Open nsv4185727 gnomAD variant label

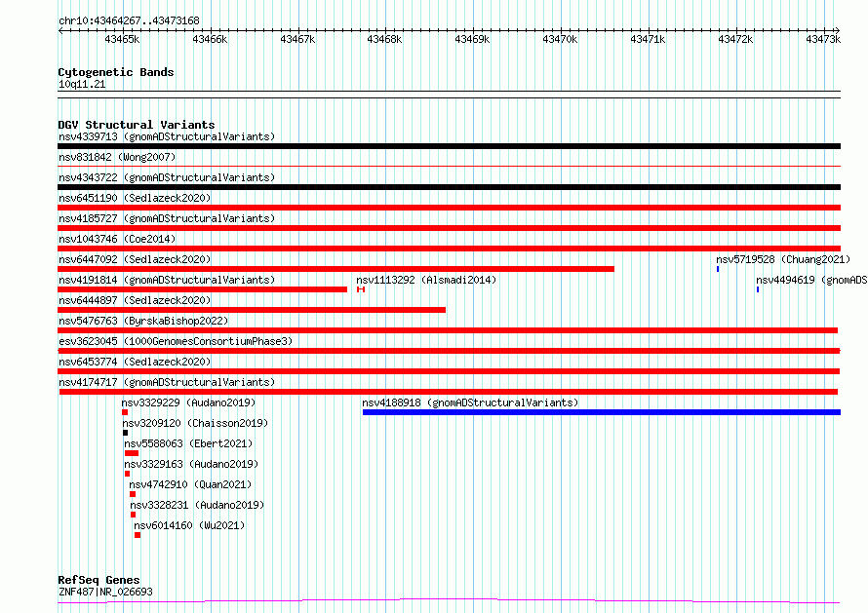tap(167, 218)
